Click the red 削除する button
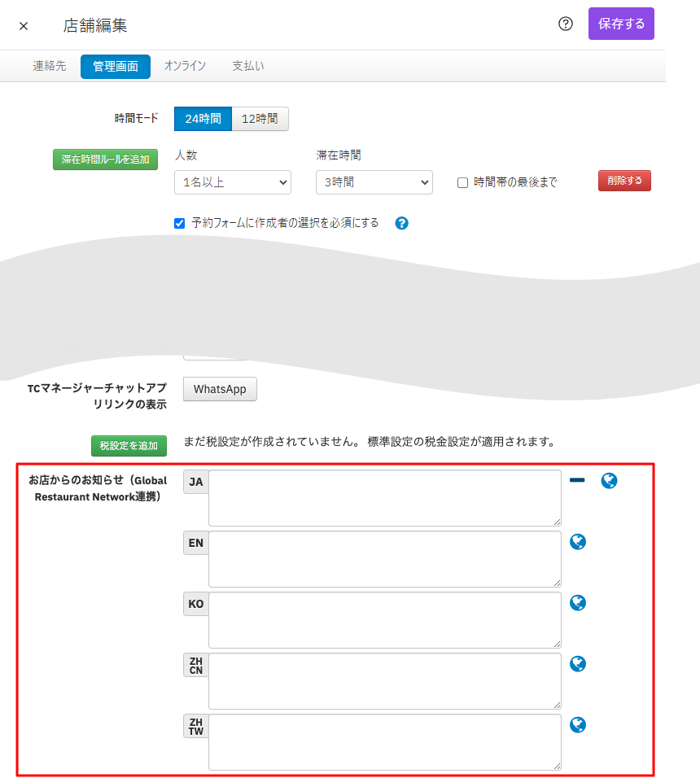The width and height of the screenshot is (700, 778). click(624, 181)
